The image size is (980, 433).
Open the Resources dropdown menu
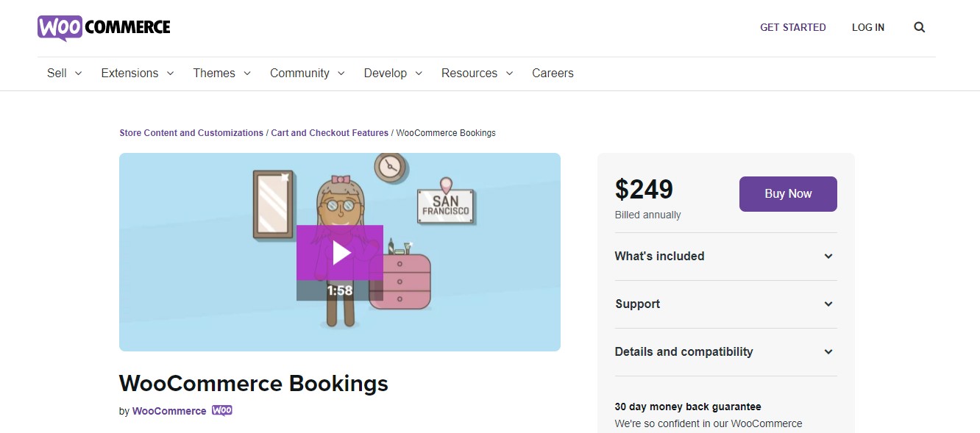(477, 74)
